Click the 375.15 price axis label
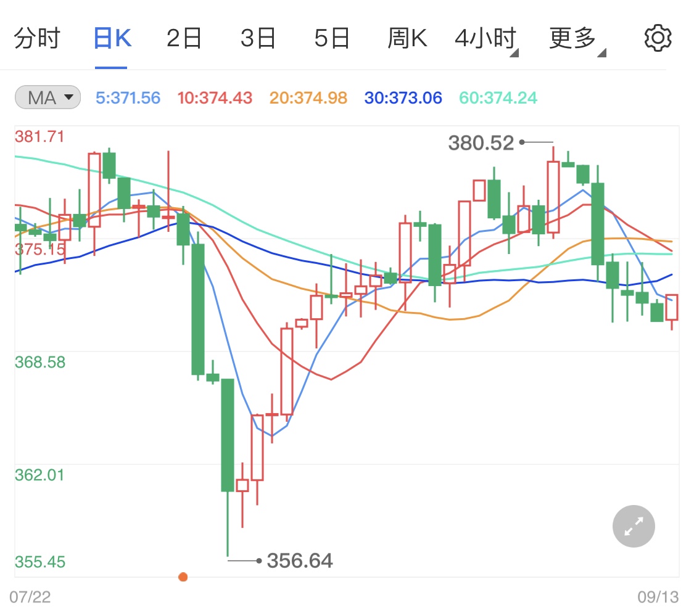The image size is (694, 616). 40,250
